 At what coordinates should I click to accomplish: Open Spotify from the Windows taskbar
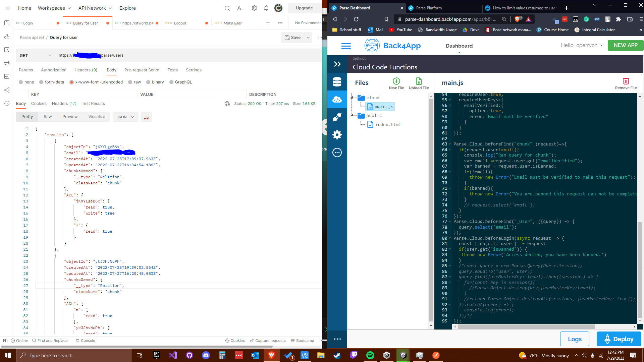click(x=370, y=355)
